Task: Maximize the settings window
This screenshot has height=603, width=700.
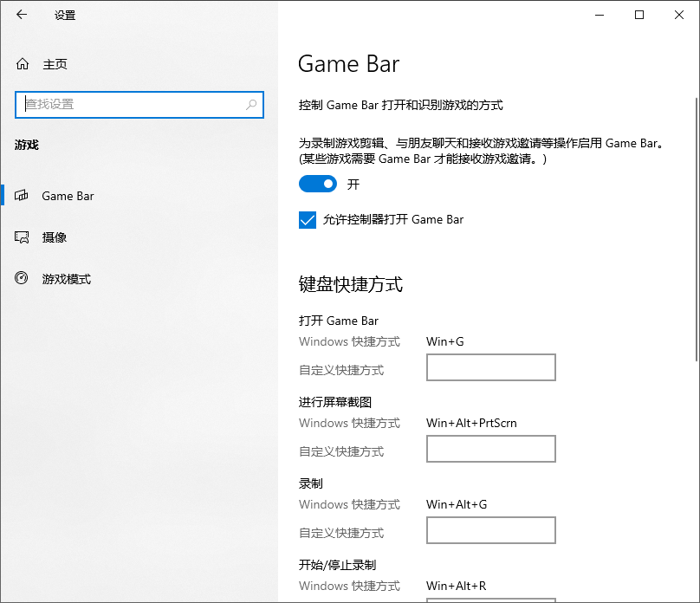Action: [639, 15]
